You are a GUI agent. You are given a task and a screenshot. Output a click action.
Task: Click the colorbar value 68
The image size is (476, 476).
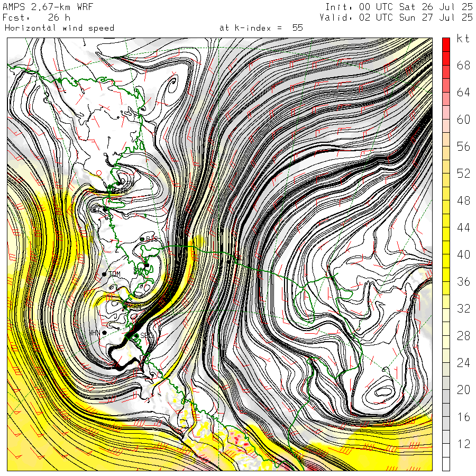463,65
